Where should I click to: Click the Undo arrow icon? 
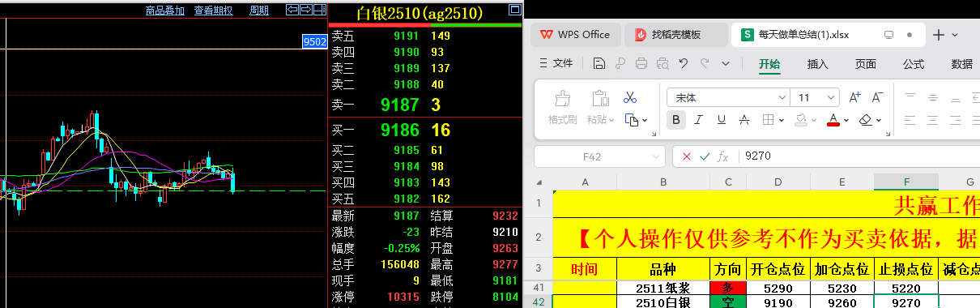(x=684, y=63)
